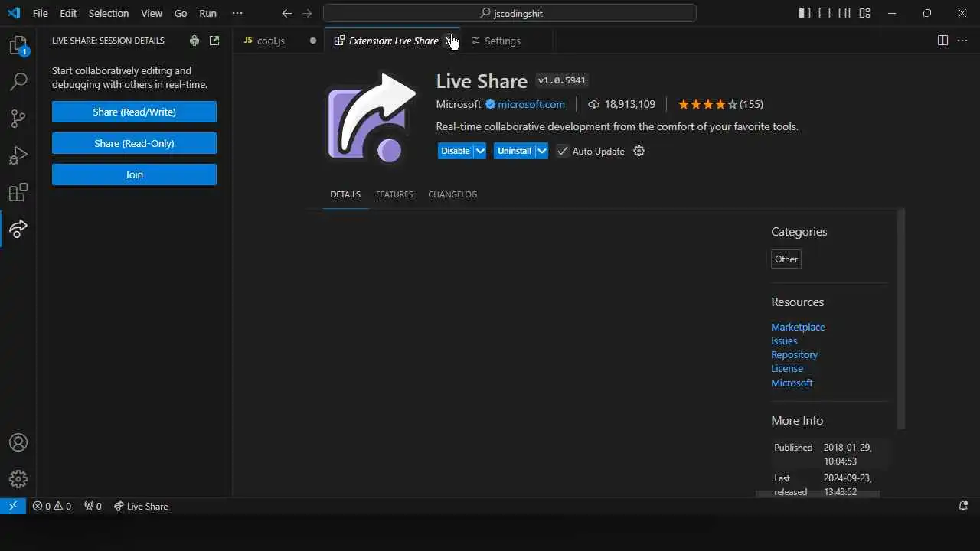Expand the Disable button dropdown arrow

click(480, 151)
